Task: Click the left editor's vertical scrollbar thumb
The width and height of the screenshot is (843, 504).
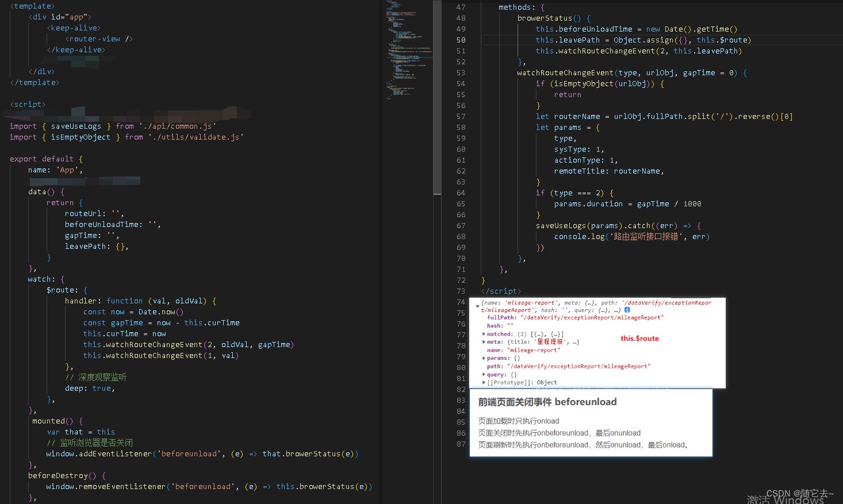Action: [x=437, y=98]
